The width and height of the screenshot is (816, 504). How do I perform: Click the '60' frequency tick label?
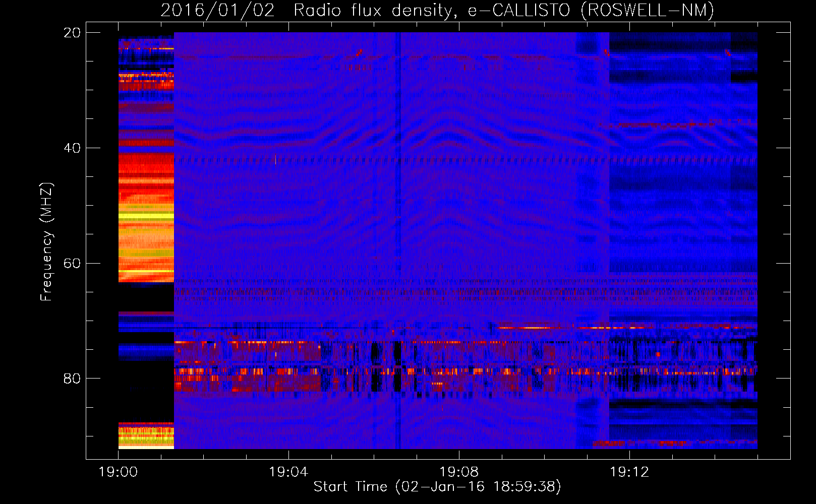click(x=72, y=264)
